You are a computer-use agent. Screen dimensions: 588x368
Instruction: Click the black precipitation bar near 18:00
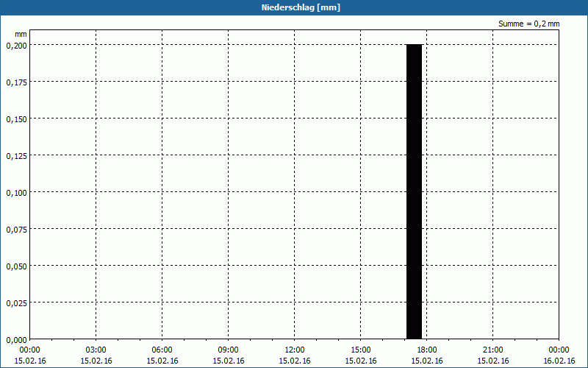point(415,191)
